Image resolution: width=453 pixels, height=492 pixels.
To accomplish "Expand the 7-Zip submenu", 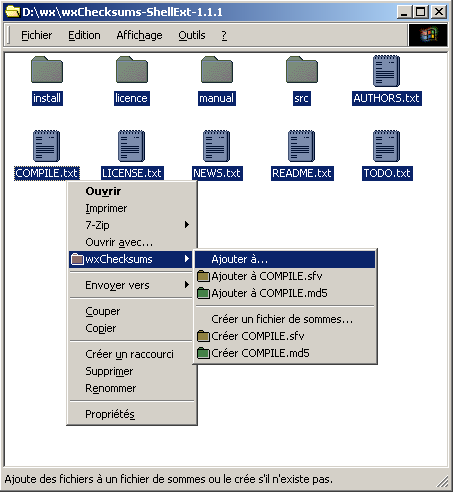I will pos(131,225).
